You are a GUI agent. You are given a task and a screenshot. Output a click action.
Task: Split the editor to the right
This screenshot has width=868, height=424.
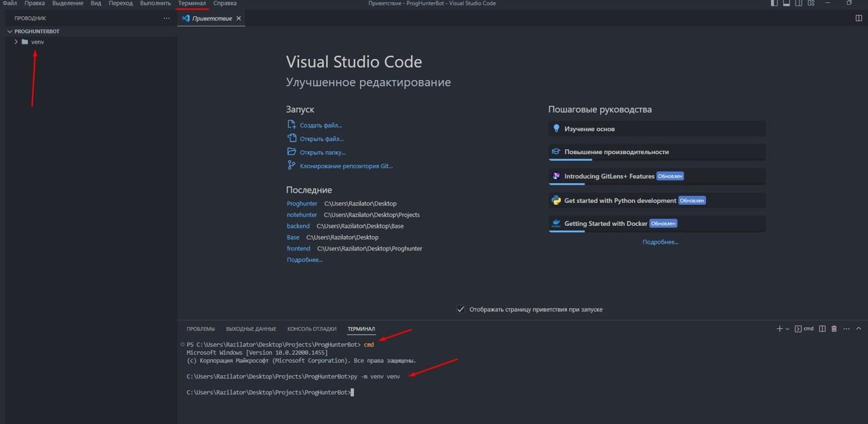(859, 18)
